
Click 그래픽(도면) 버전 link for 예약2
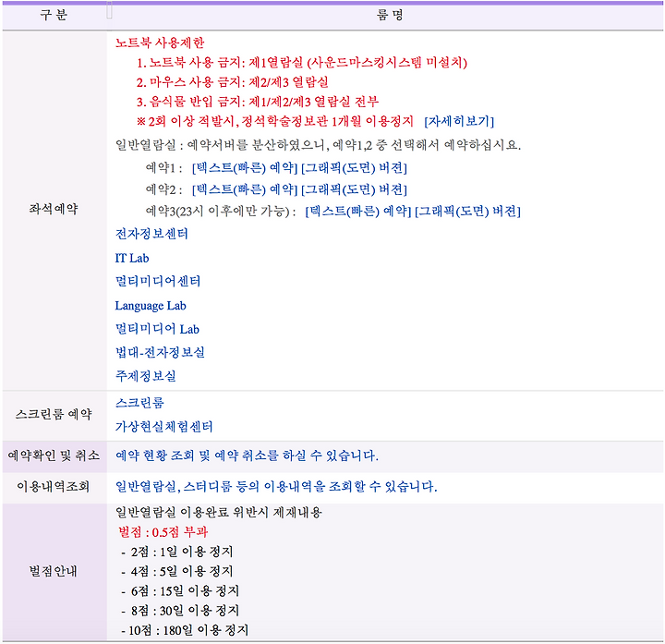click(x=354, y=189)
